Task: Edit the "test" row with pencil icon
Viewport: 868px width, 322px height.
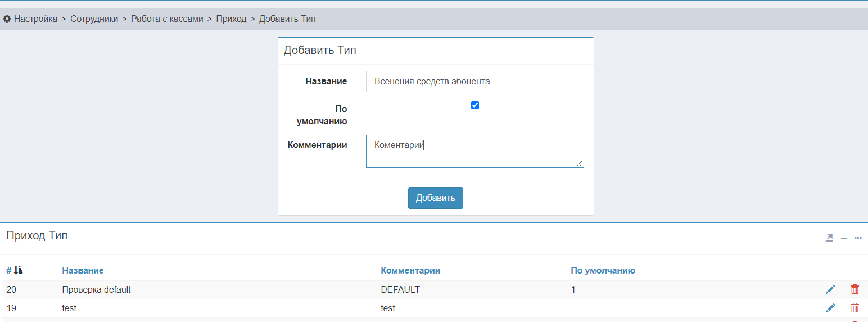Action: click(830, 308)
